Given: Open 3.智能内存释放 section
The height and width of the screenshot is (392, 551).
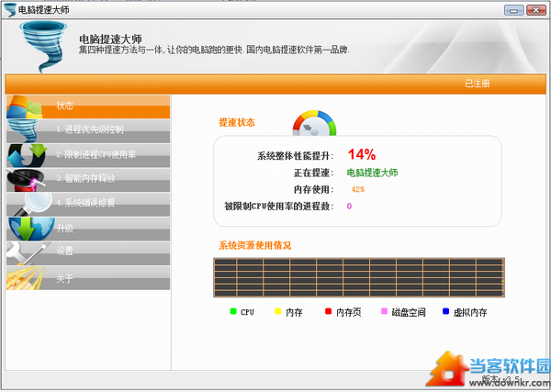Looking at the screenshot, I should click(x=88, y=179).
